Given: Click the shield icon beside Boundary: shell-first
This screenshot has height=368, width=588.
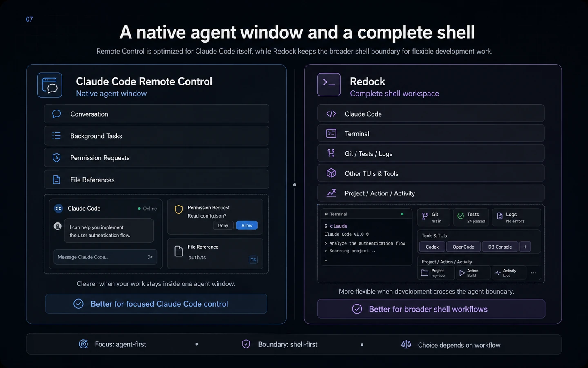Looking at the screenshot, I should [246, 344].
